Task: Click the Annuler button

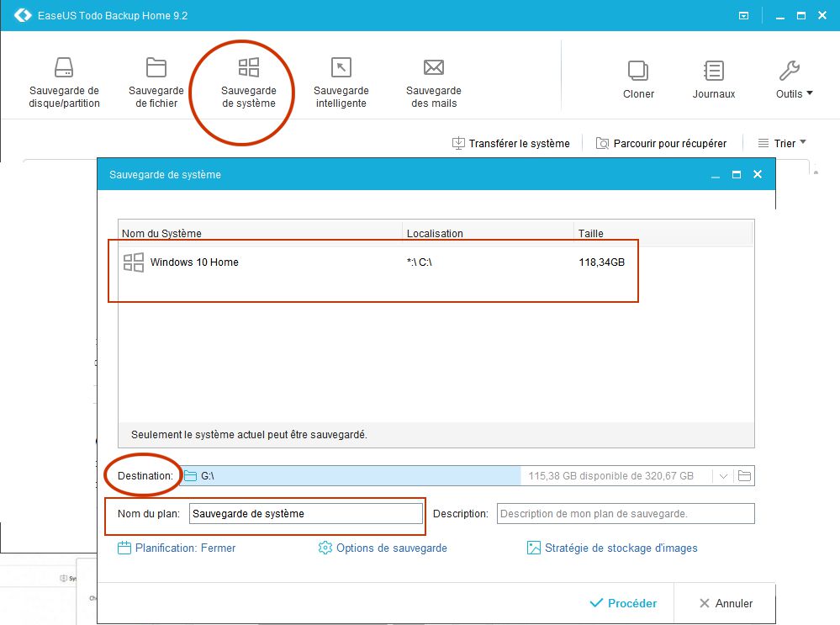Action: (726, 604)
